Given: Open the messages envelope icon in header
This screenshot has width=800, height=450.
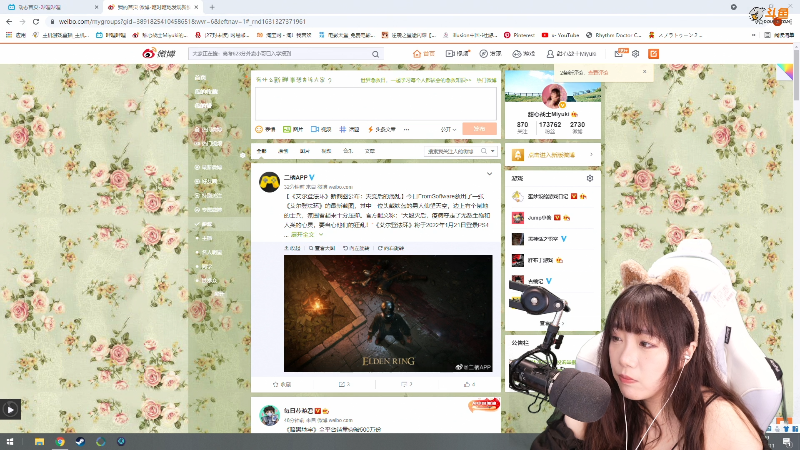Looking at the screenshot, I should click(x=619, y=54).
